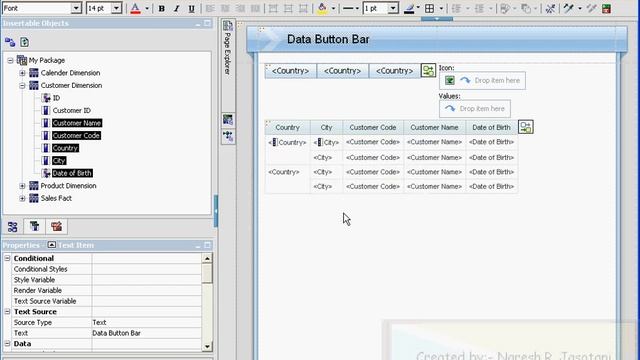Click the Icon drop item here zone
Viewport: 640px width, 360px height.
[482, 81]
